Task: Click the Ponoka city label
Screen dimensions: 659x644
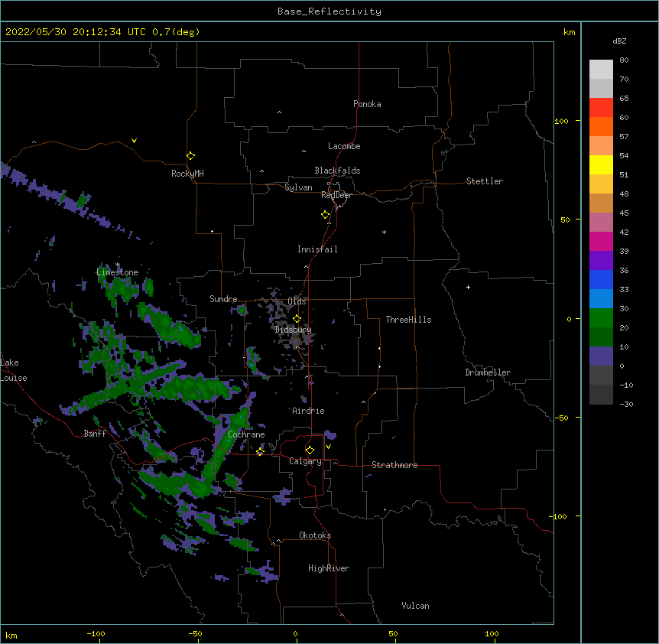Action: tap(367, 104)
